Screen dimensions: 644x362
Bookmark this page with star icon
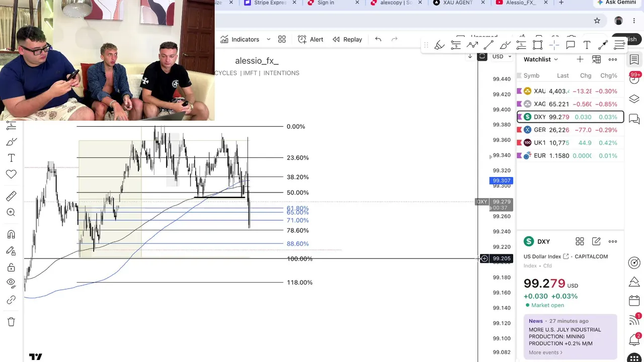[597, 21]
